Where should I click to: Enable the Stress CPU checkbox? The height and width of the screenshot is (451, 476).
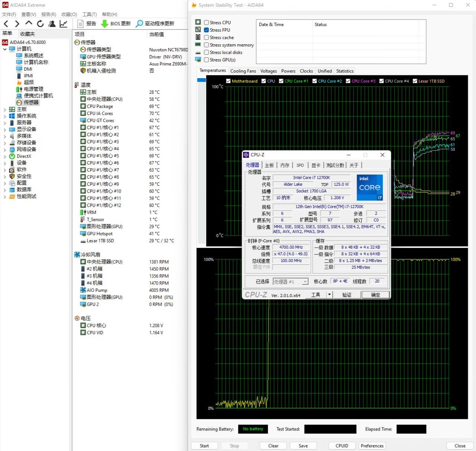click(x=206, y=22)
